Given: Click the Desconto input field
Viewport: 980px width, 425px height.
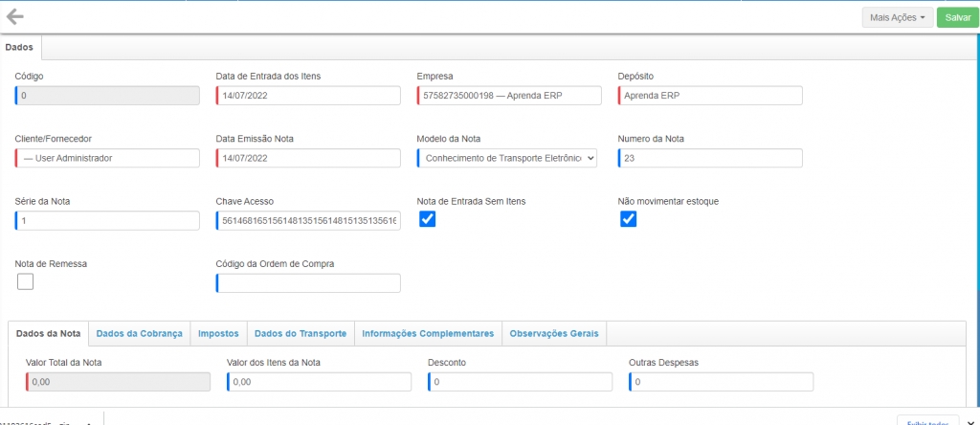Looking at the screenshot, I should [520, 382].
